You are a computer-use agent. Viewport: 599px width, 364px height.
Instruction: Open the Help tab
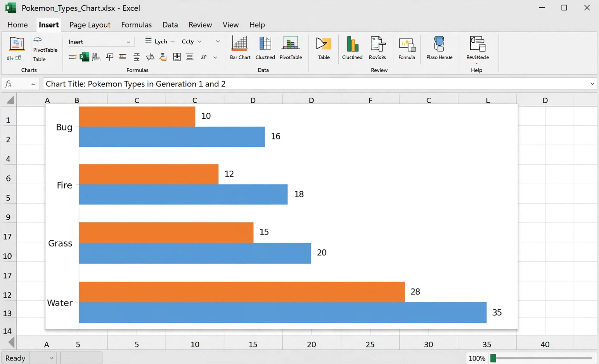point(257,25)
